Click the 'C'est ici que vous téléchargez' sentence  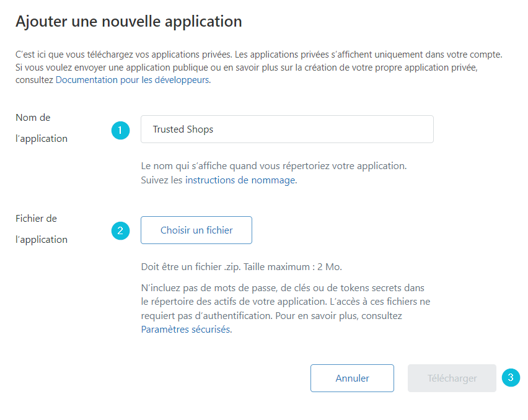124,55
